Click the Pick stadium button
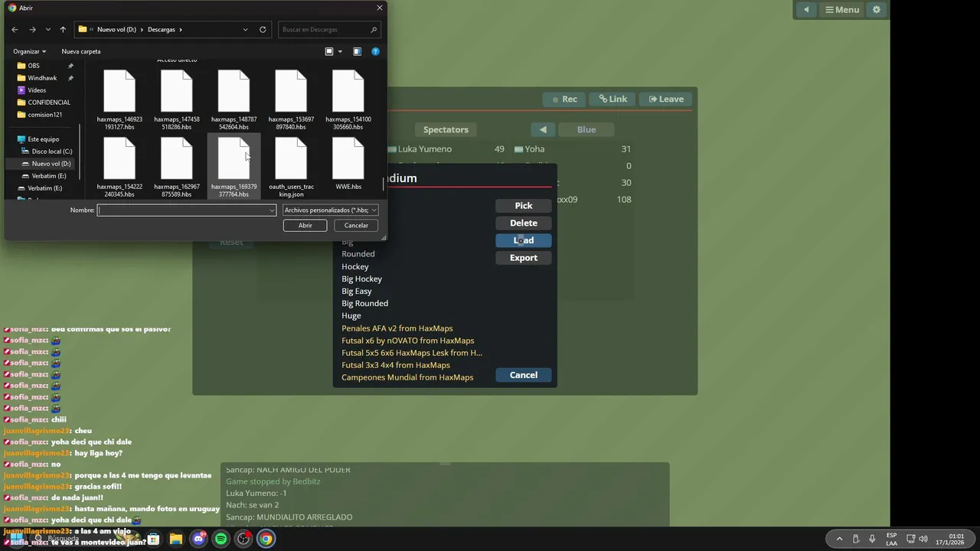The width and height of the screenshot is (980, 551). pyautogui.click(x=524, y=205)
